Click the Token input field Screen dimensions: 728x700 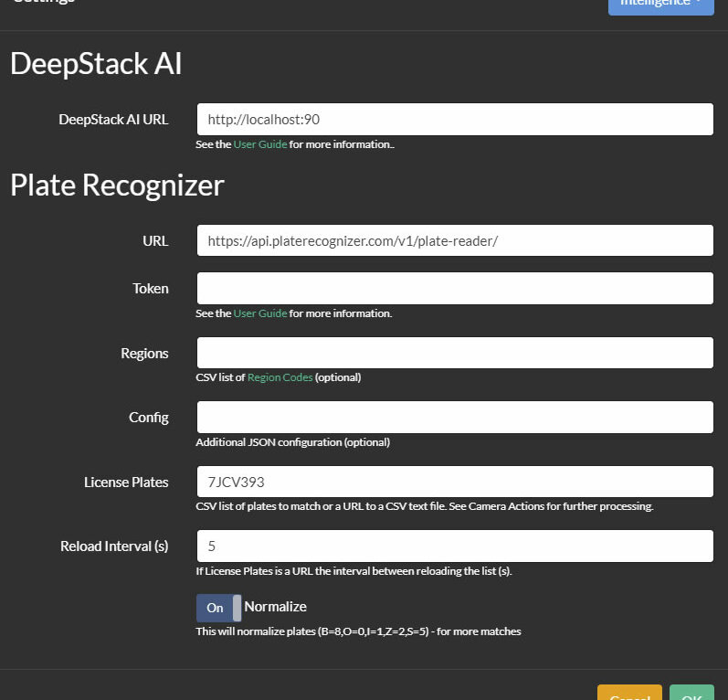click(455, 289)
